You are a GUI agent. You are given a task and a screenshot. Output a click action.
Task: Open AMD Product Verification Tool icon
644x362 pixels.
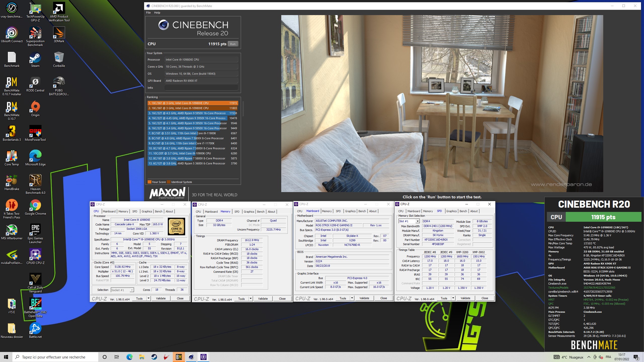[x=59, y=12]
